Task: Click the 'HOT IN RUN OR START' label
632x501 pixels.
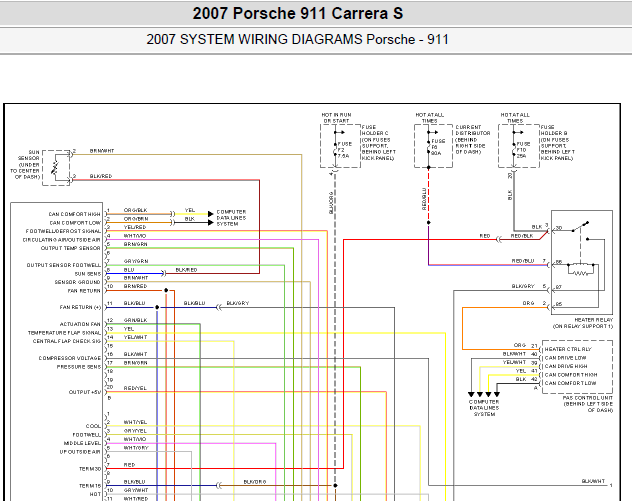Action: [x=337, y=118]
